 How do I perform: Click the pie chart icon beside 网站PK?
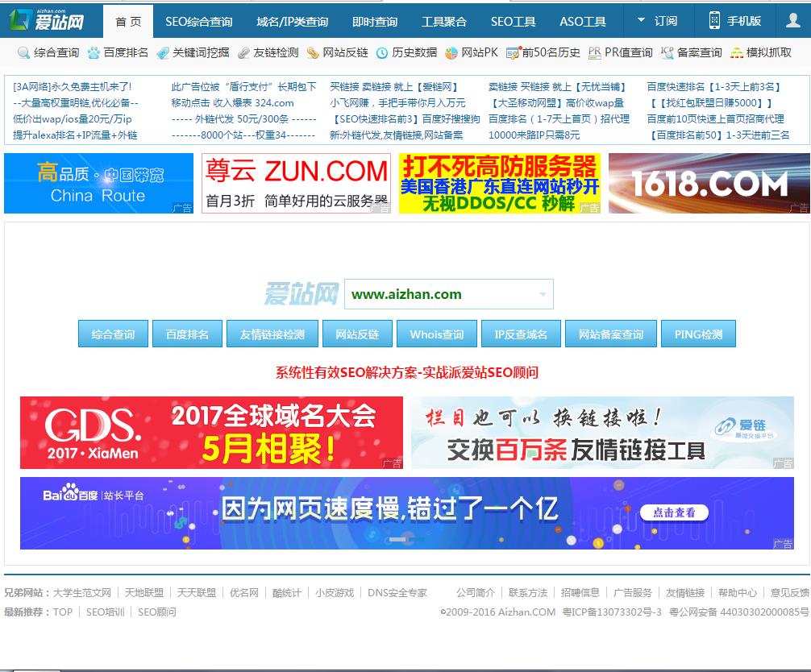tap(451, 52)
